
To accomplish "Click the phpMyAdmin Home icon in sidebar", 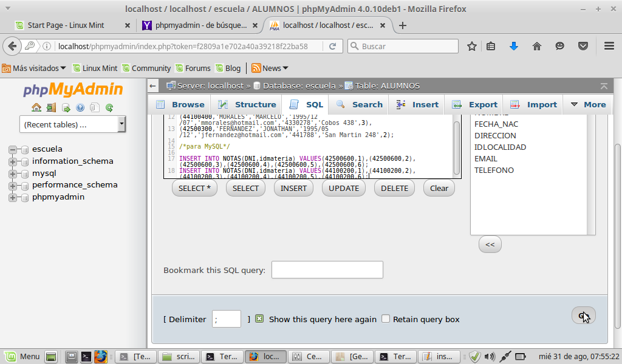I will 36,108.
